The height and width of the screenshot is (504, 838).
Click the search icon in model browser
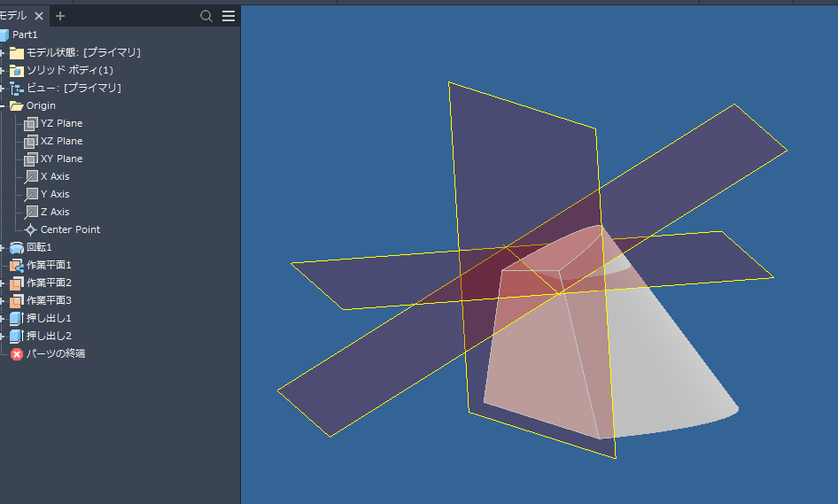[206, 16]
